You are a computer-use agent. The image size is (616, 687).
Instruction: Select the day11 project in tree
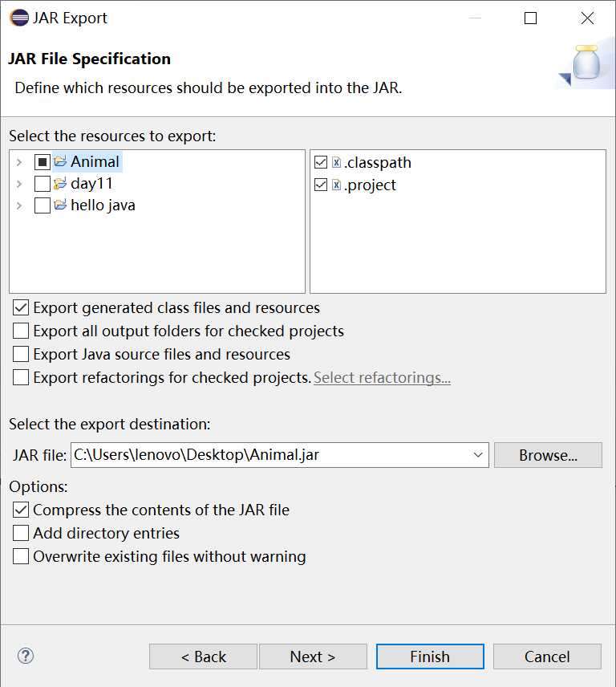(91, 184)
